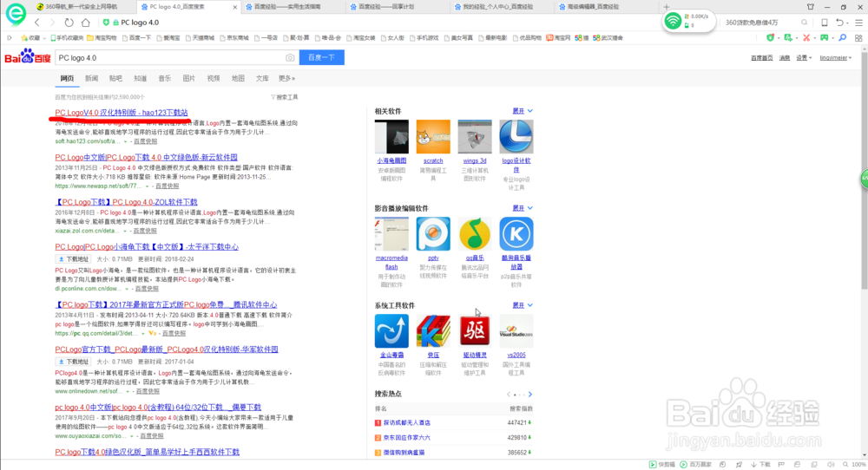Switch to 我的经验_个人中心 tab
The width and height of the screenshot is (868, 470).
point(496,7)
